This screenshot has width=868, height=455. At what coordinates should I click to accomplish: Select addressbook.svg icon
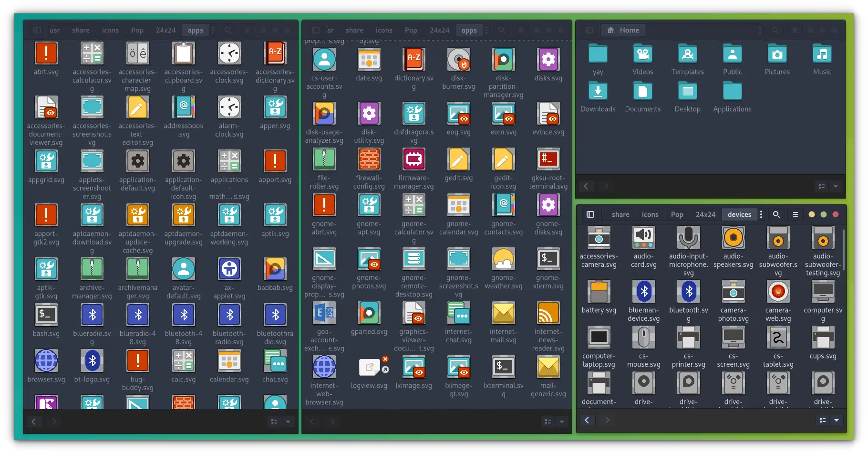184,107
